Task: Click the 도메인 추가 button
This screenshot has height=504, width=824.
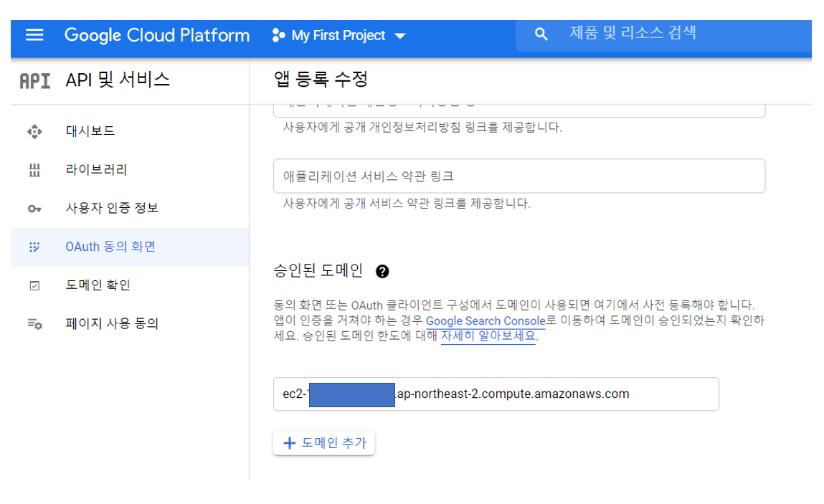Action: (x=323, y=443)
